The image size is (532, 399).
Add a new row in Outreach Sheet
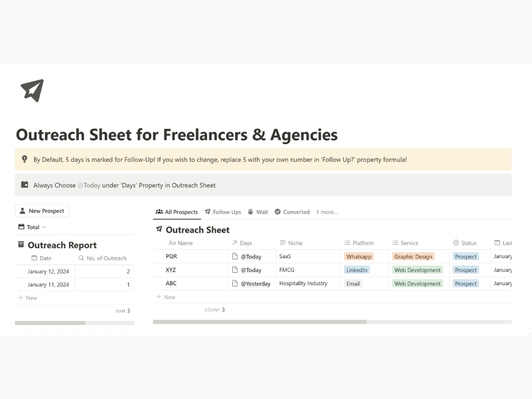click(165, 297)
